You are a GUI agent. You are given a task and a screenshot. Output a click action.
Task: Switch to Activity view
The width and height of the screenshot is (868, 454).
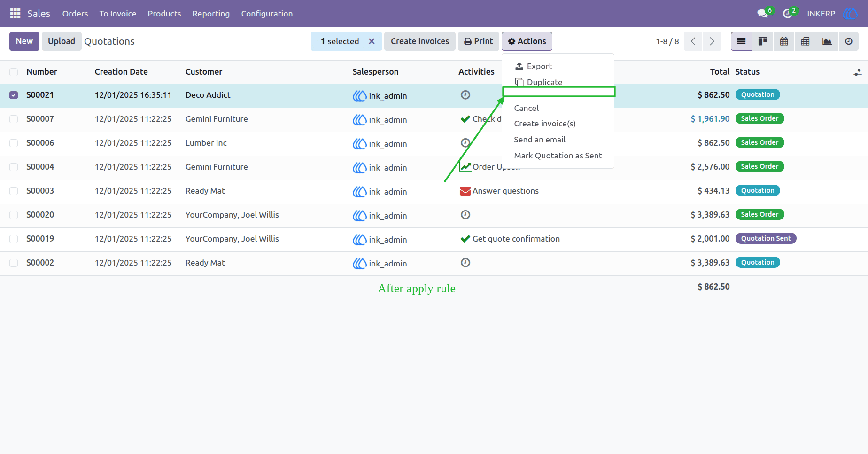pyautogui.click(x=849, y=41)
